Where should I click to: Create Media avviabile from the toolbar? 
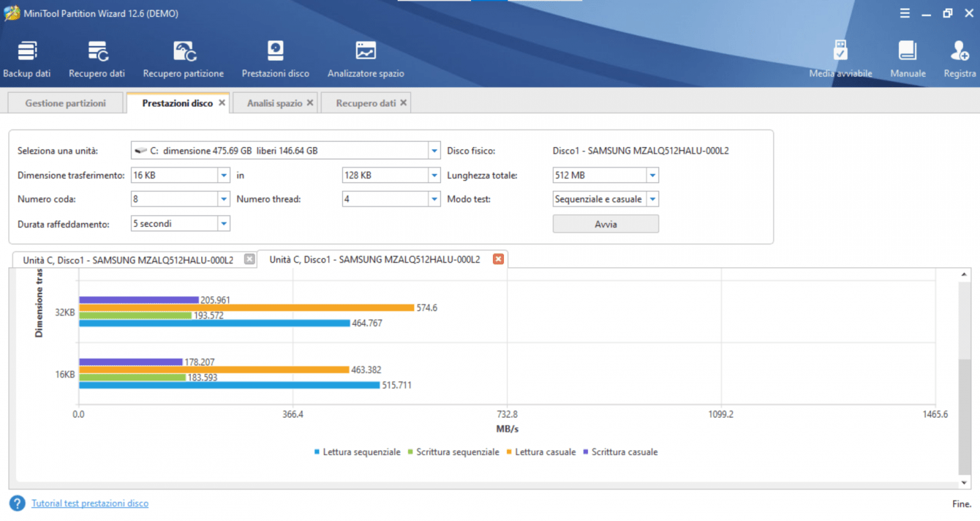pyautogui.click(x=840, y=60)
